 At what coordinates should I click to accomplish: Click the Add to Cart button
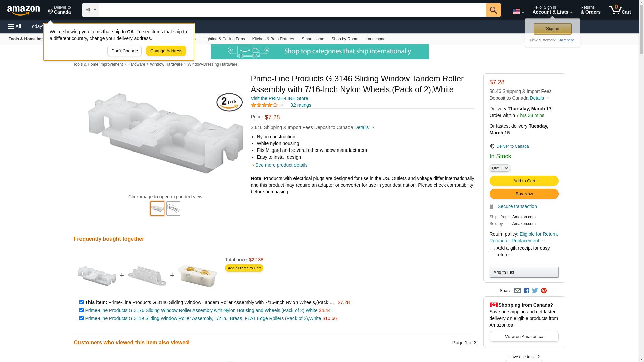(x=524, y=181)
